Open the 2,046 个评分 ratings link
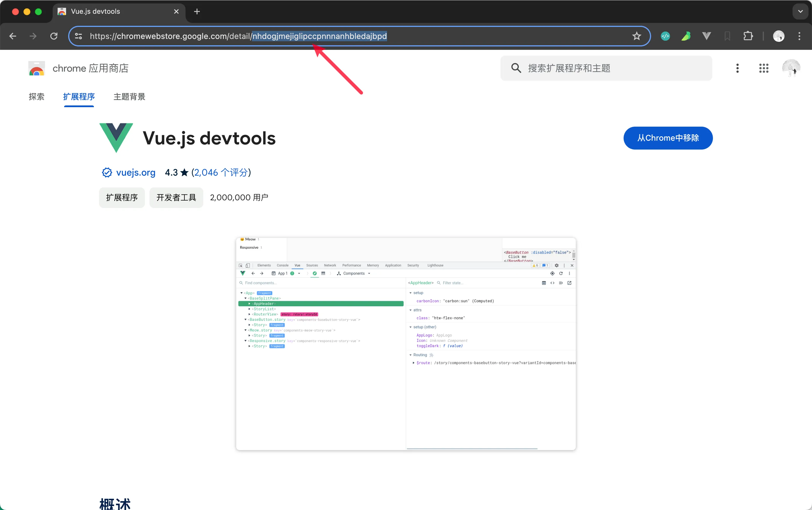This screenshot has width=812, height=510. pos(221,173)
